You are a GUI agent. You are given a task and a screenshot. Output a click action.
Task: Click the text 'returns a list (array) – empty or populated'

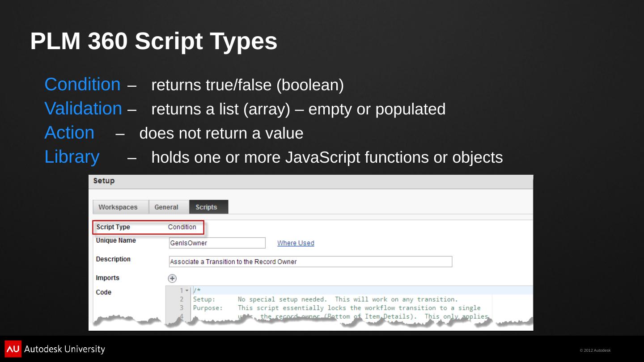(298, 109)
